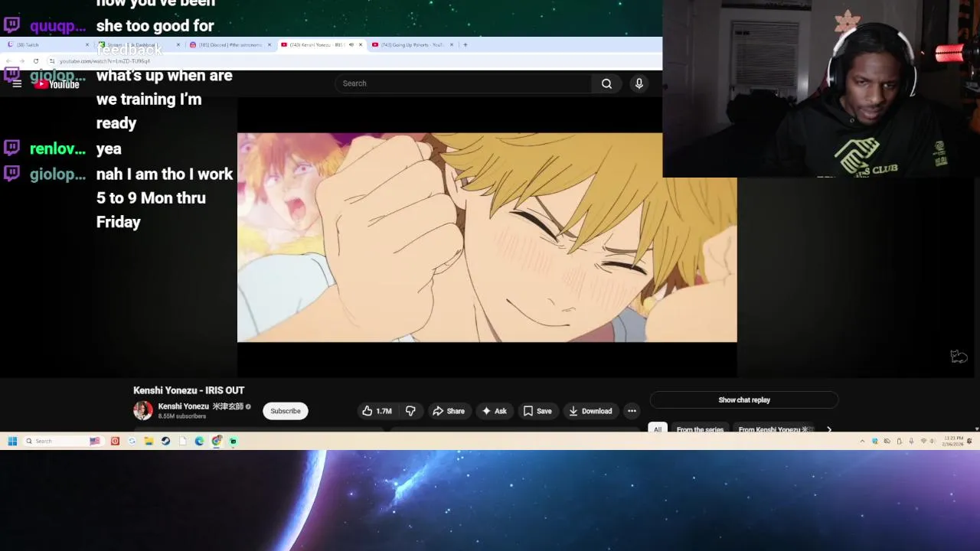Open the YouTube hamburger guide menu
980x551 pixels.
click(17, 84)
